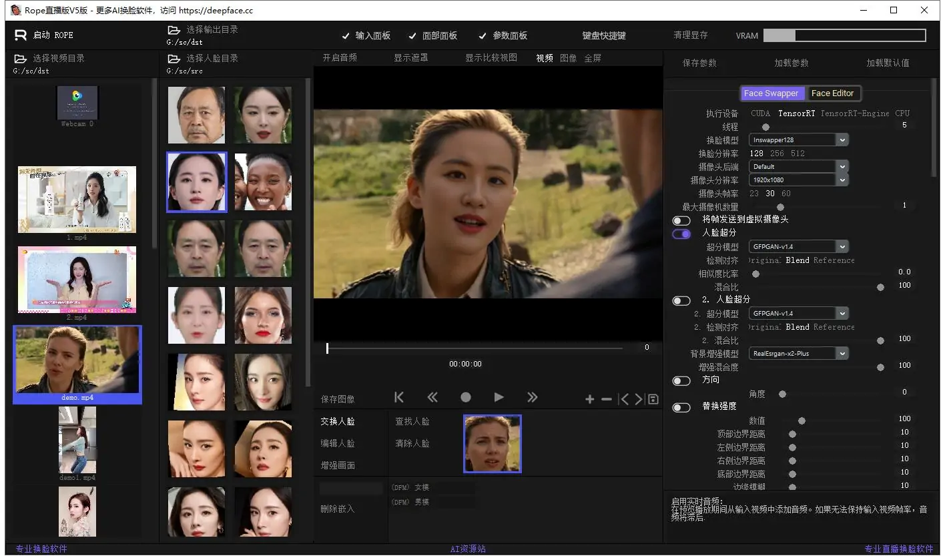Open the first 超分模型 GFPGAN-v1.4 dropdown

798,247
